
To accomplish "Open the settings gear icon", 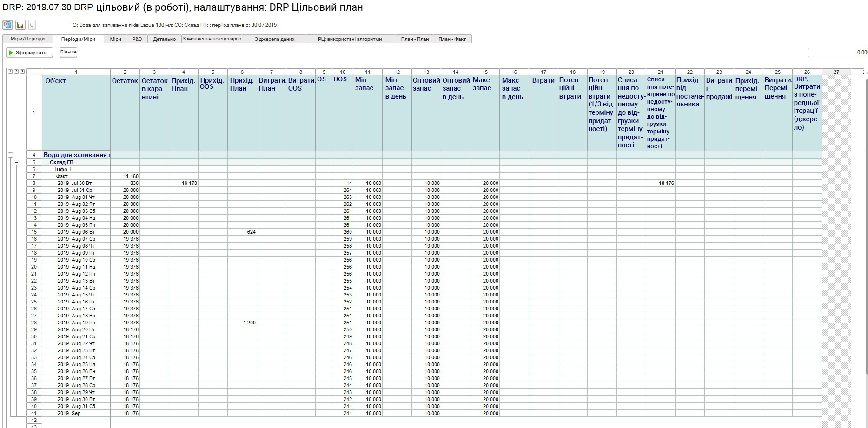I will [7, 25].
